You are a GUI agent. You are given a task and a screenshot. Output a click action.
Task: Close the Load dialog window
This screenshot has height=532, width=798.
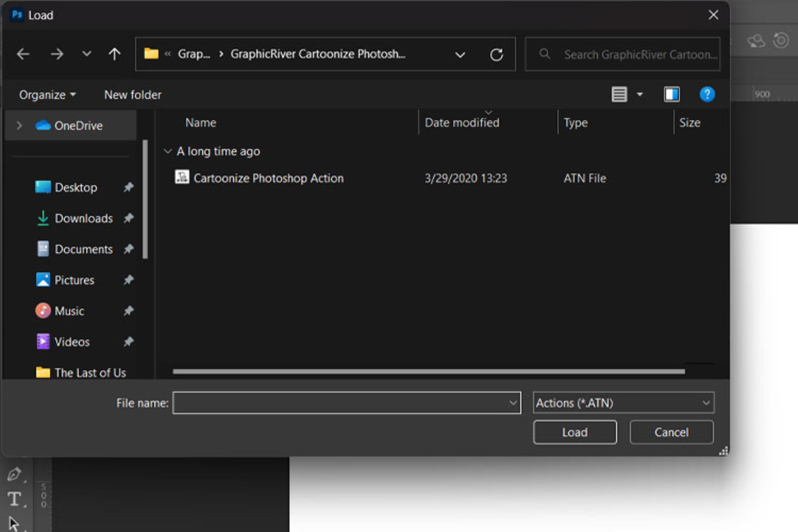tap(713, 15)
